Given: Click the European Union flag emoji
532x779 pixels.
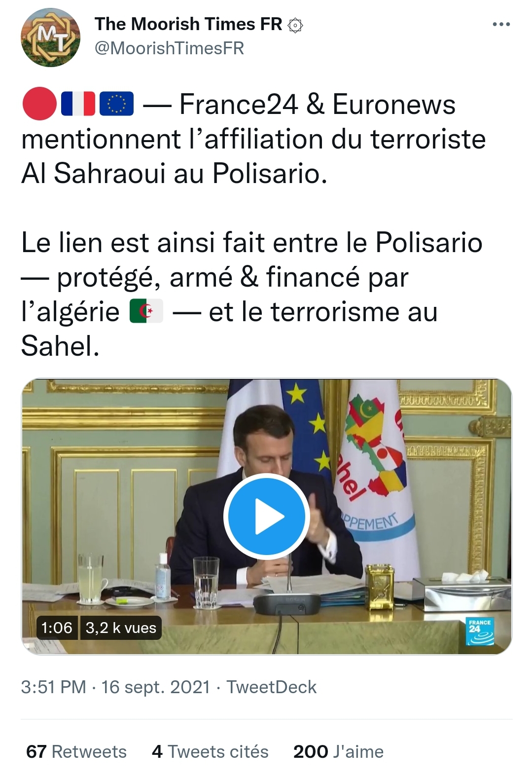Looking at the screenshot, I should coord(116,104).
